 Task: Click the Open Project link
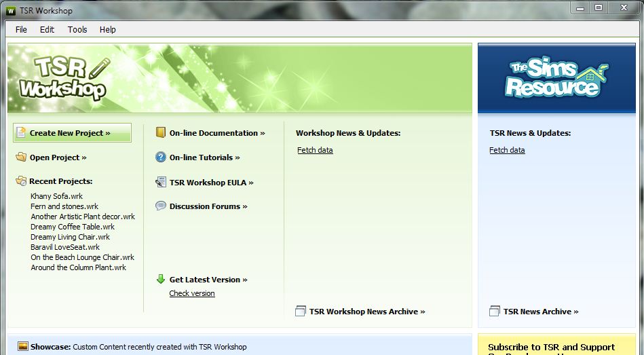58,157
